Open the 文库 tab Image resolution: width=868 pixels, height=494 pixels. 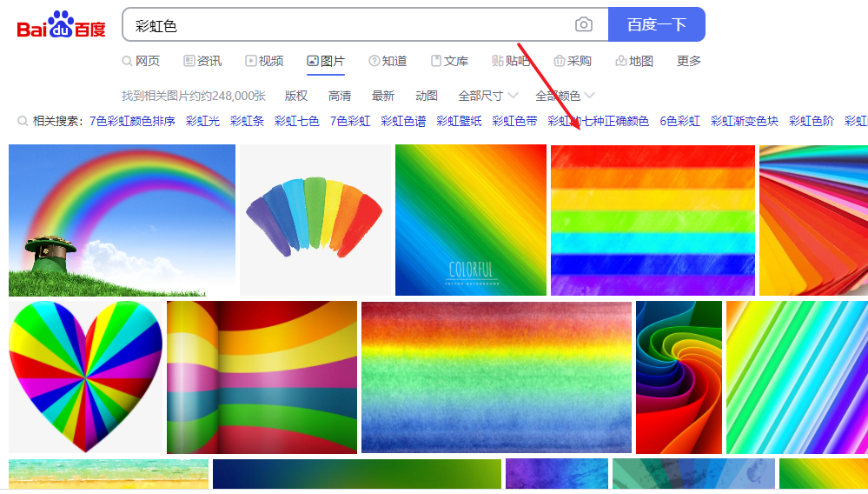(449, 61)
